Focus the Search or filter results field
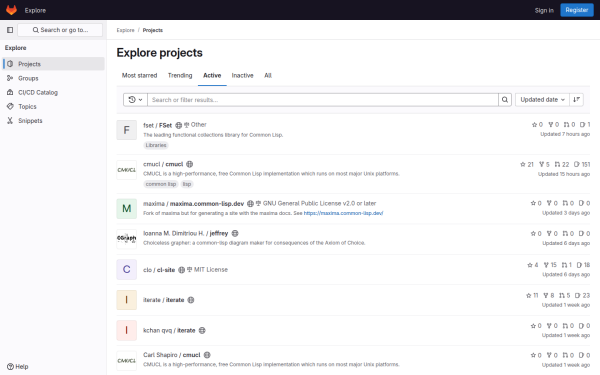The width and height of the screenshot is (600, 375). click(323, 99)
